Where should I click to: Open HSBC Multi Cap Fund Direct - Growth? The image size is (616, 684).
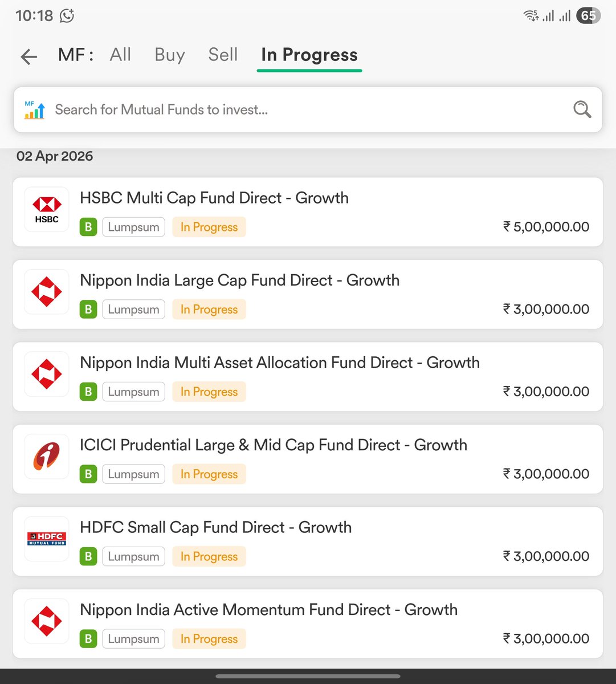[308, 212]
